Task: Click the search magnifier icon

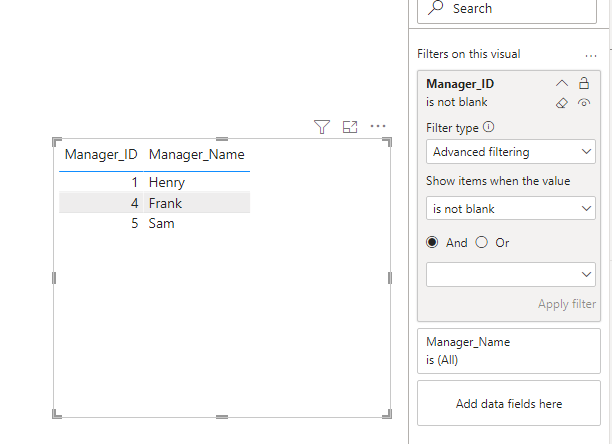Action: coord(435,8)
